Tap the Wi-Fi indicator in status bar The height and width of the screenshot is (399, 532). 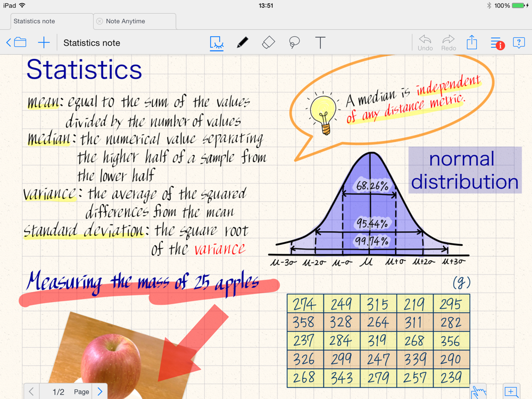pos(22,5)
